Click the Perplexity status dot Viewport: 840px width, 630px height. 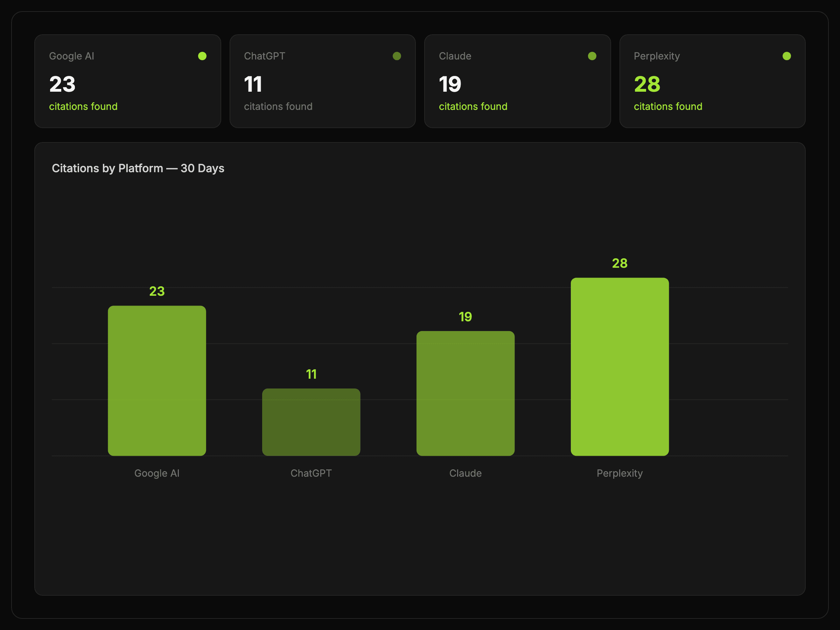point(786,56)
